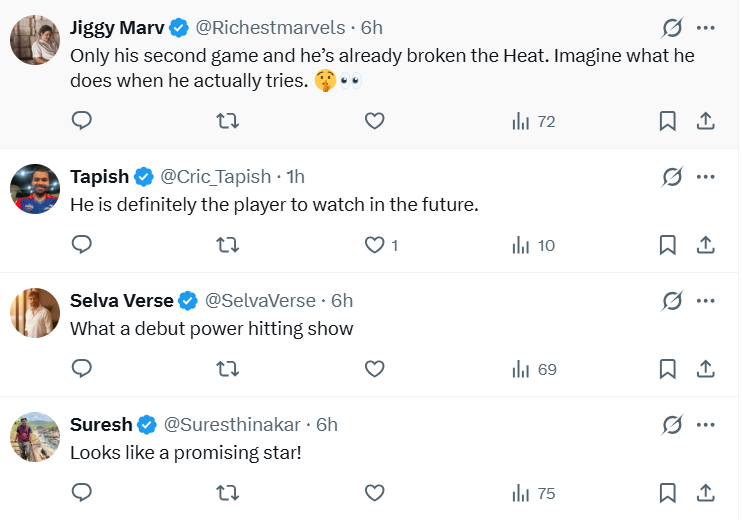Viewport: 742px width, 520px height.
Task: Click Suresh's profile picture
Action: click(x=34, y=436)
